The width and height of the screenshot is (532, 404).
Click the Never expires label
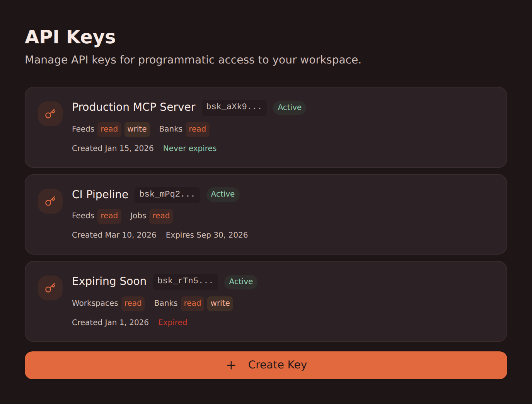[190, 149]
